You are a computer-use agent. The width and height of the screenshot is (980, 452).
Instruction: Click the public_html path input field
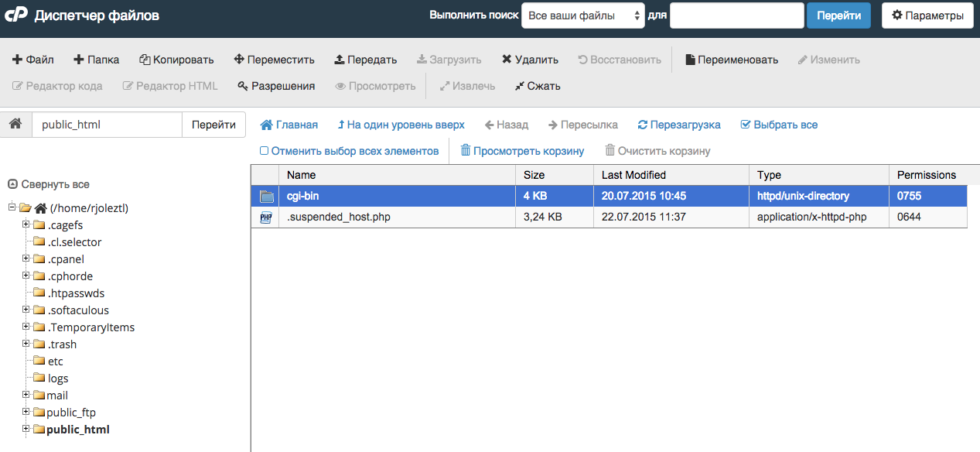[107, 125]
